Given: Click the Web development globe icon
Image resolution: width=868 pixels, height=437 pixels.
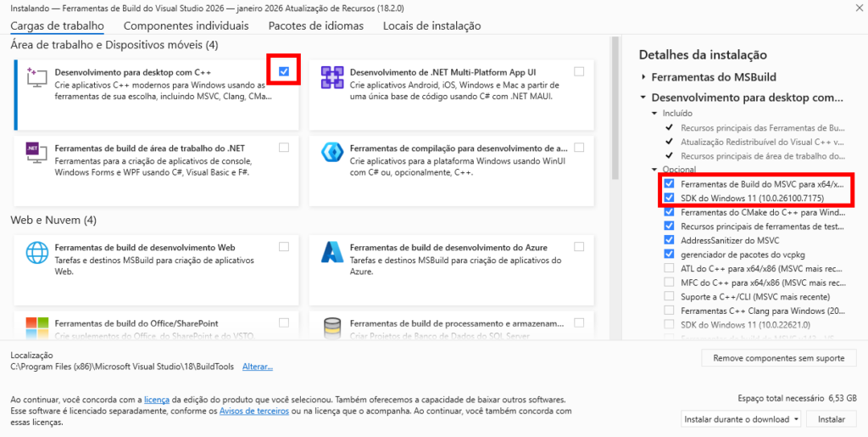Looking at the screenshot, I should tap(37, 252).
